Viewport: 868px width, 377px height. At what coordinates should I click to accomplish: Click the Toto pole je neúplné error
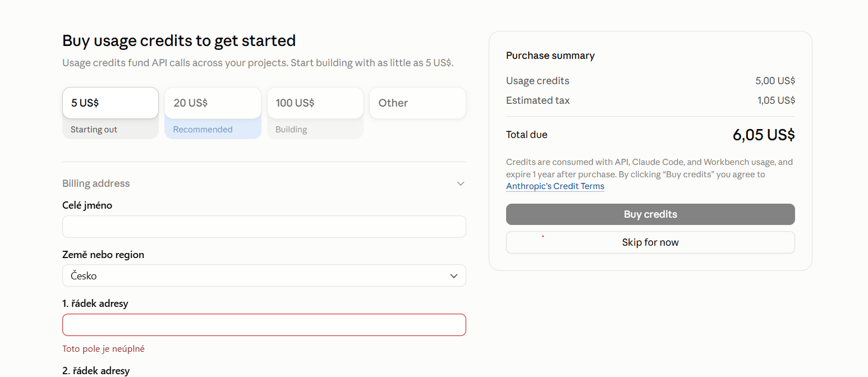point(103,349)
